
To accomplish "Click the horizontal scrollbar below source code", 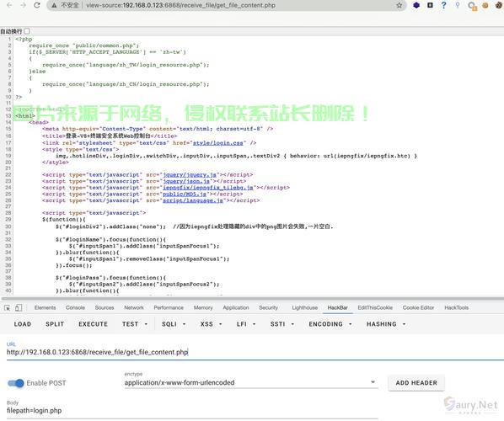I will [x=252, y=298].
